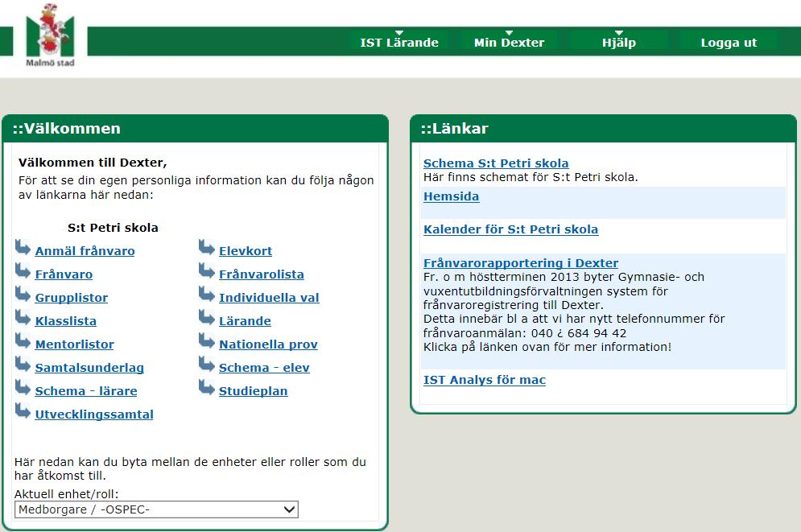Viewport: 801px width, 532px height.
Task: Open the Utvecklingssamtal link
Action: [x=94, y=414]
